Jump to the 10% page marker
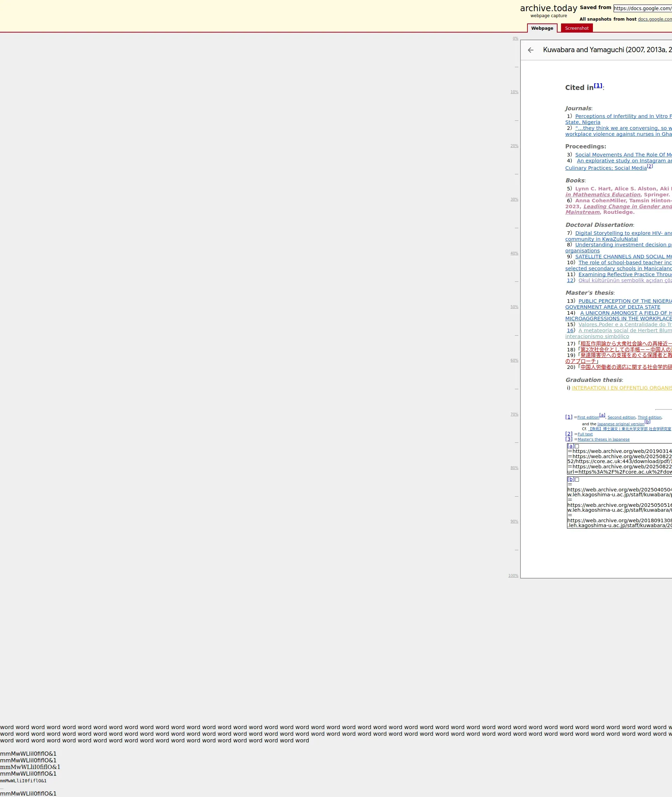This screenshot has height=797, width=672. pos(514,92)
